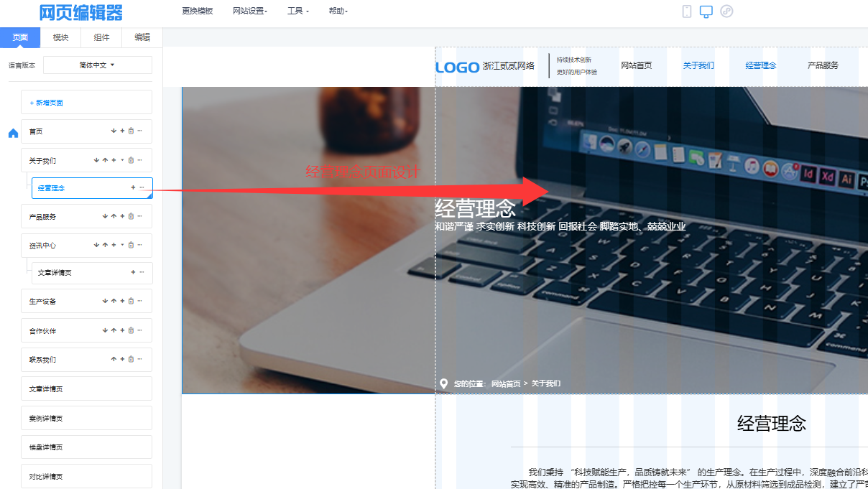Delete the 关于我们 page

tap(131, 160)
